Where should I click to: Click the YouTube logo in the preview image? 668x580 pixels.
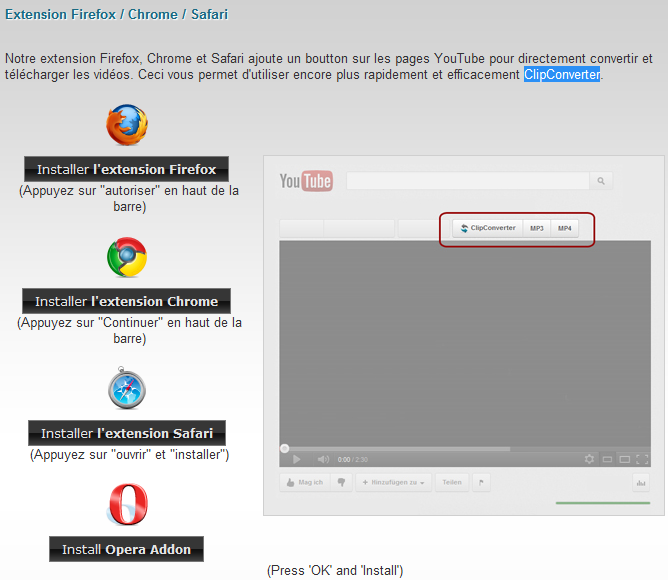[x=306, y=181]
